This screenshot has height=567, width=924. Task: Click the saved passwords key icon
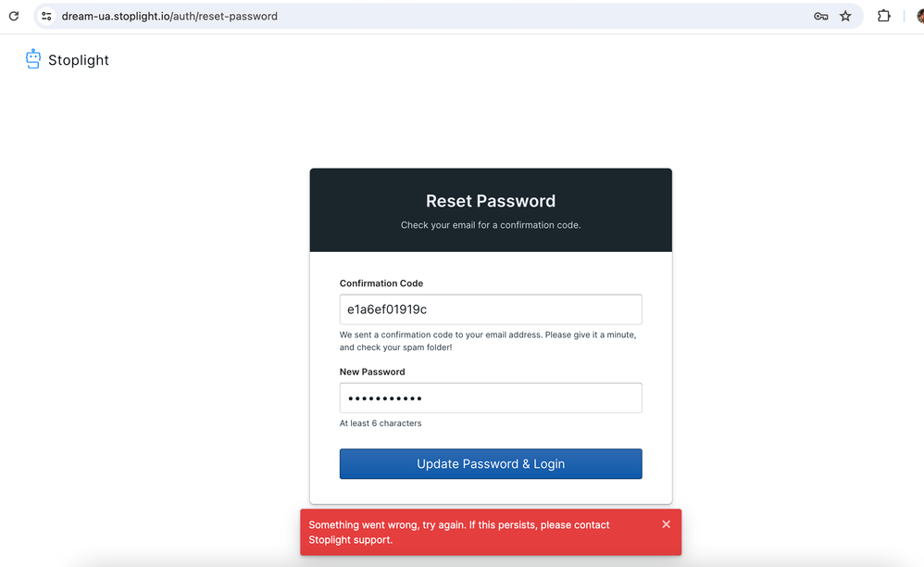click(820, 16)
